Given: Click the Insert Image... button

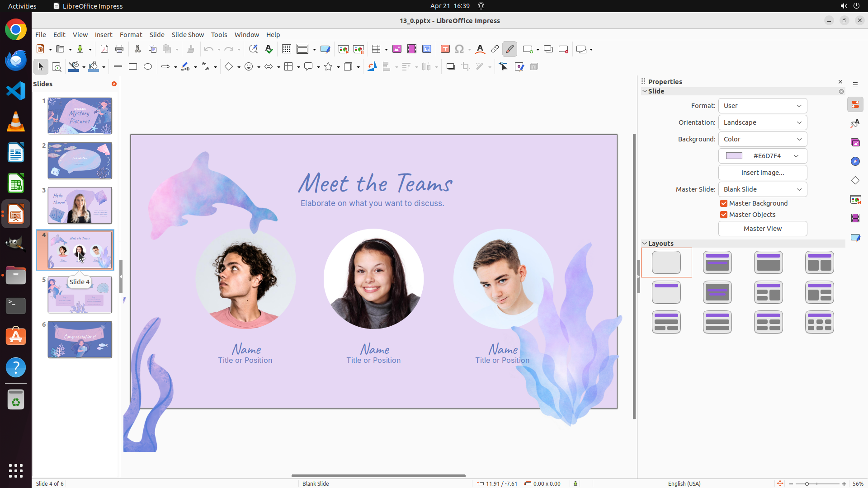Looking at the screenshot, I should 762,173.
